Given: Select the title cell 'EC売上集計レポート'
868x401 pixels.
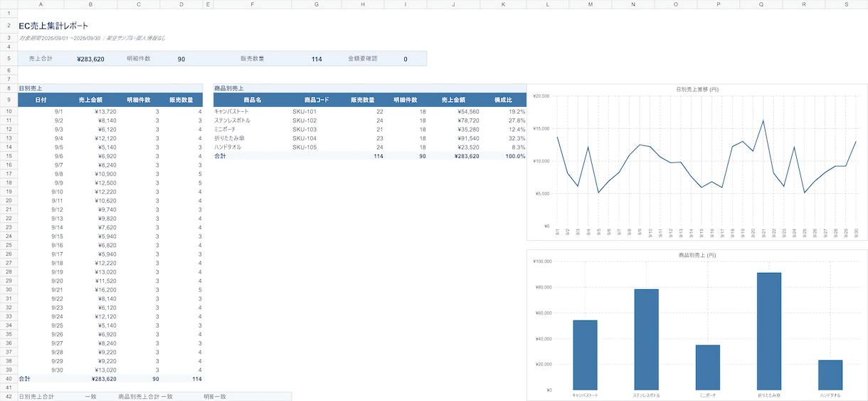Looking at the screenshot, I should click(x=53, y=26).
